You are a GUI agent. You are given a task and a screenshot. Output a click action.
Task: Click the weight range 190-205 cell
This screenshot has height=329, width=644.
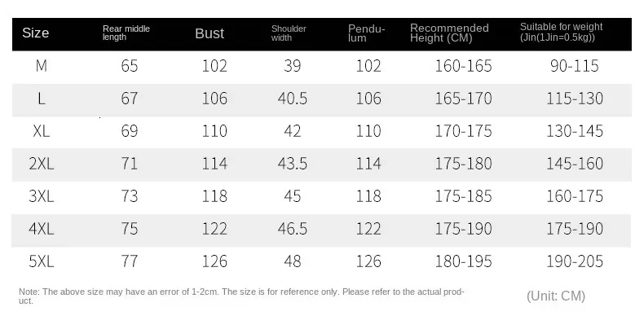pos(576,261)
